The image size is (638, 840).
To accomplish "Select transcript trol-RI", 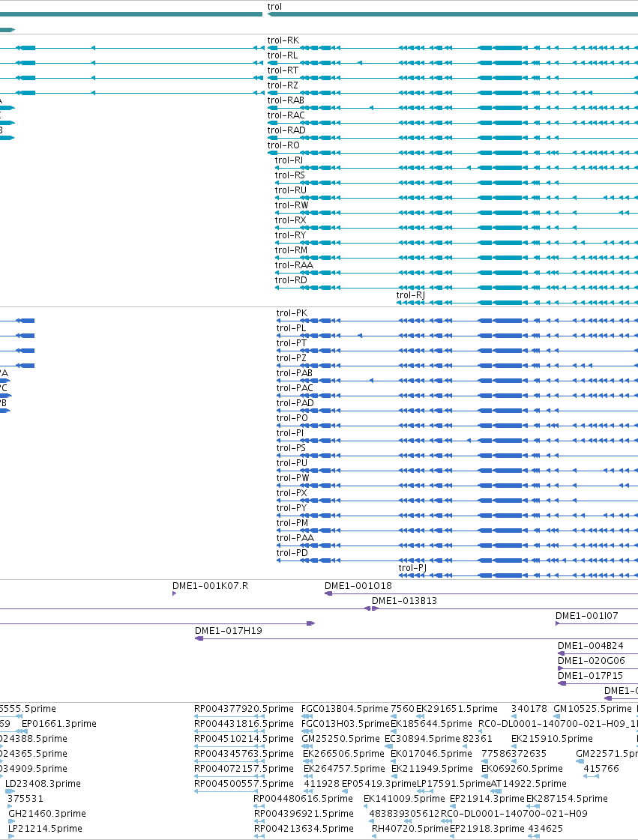I will pyautogui.click(x=289, y=160).
